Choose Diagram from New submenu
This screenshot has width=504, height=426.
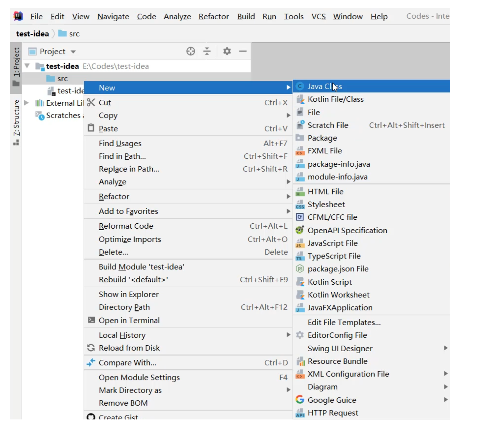[372, 387]
